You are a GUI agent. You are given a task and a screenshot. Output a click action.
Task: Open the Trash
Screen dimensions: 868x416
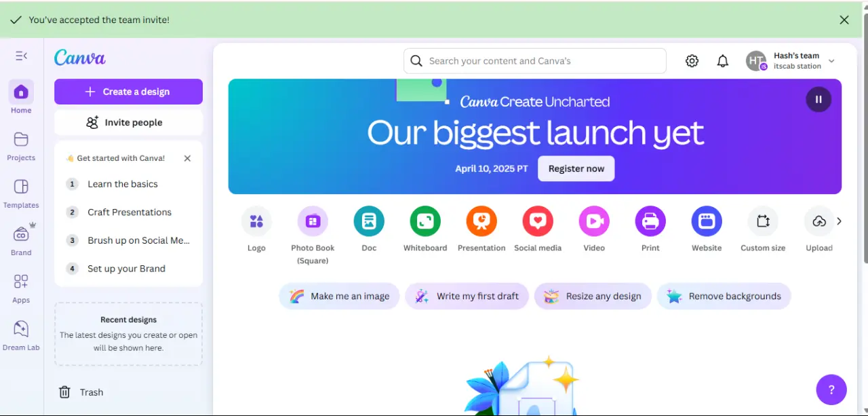(81, 392)
